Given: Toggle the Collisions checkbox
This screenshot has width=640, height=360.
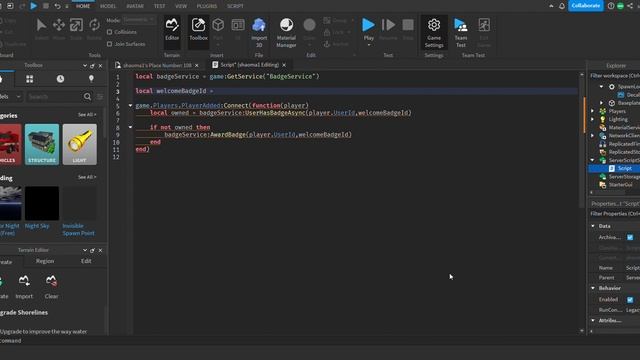Looking at the screenshot, I should [109, 32].
